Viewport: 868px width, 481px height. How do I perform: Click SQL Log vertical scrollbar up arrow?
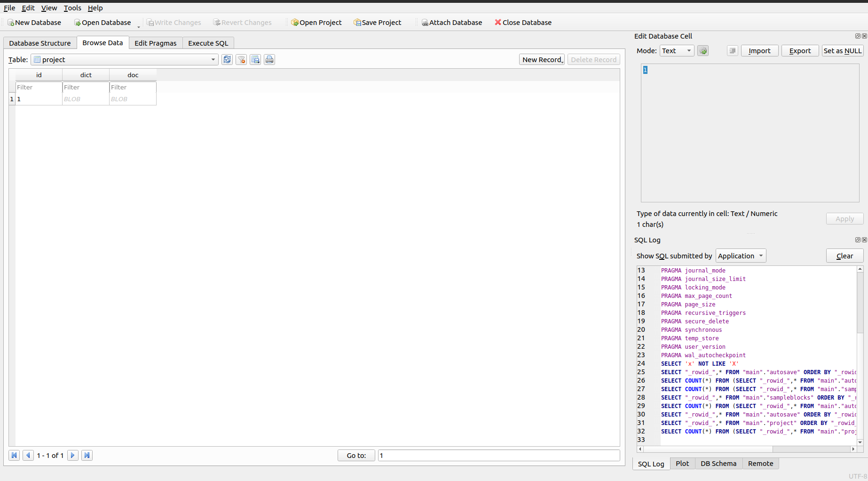[x=860, y=269]
